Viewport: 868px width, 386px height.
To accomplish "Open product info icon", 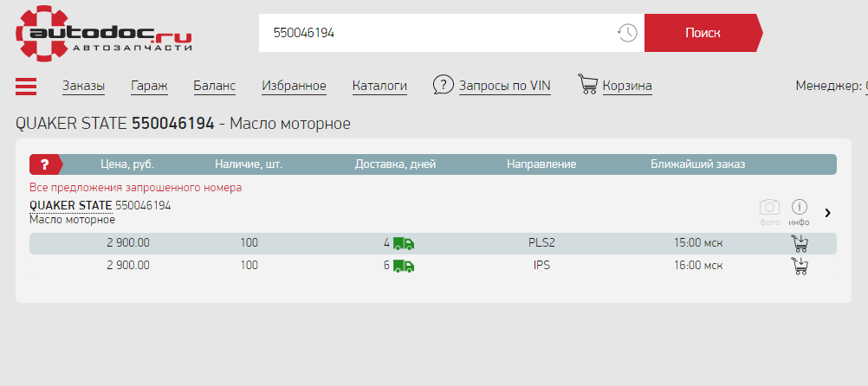I will point(799,208).
